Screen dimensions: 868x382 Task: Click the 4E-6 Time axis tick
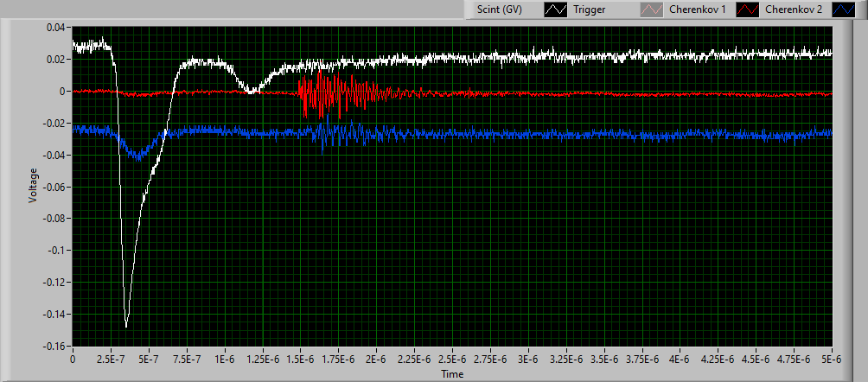click(x=680, y=359)
